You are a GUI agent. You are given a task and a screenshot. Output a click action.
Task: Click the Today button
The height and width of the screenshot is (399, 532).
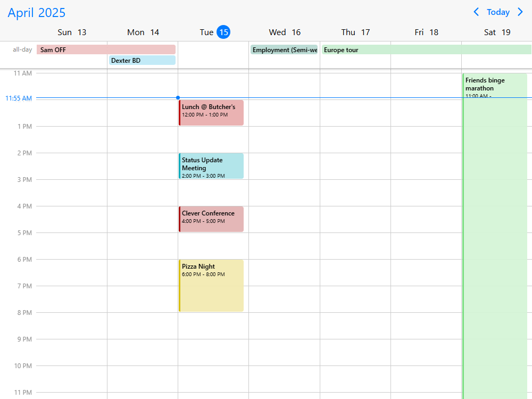[x=498, y=12]
